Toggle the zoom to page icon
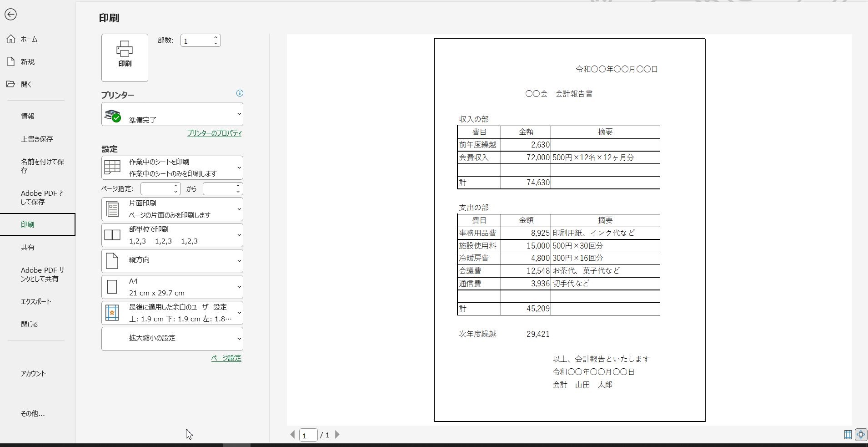 pyautogui.click(x=861, y=435)
